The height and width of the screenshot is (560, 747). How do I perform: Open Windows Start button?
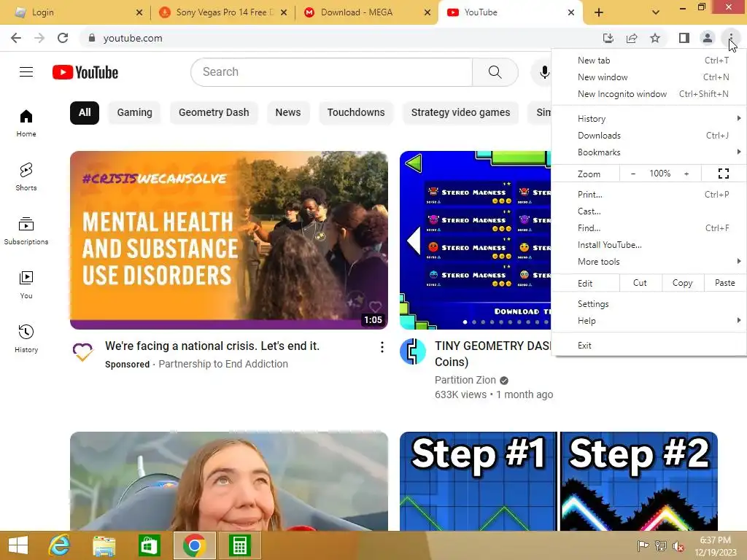tap(18, 545)
